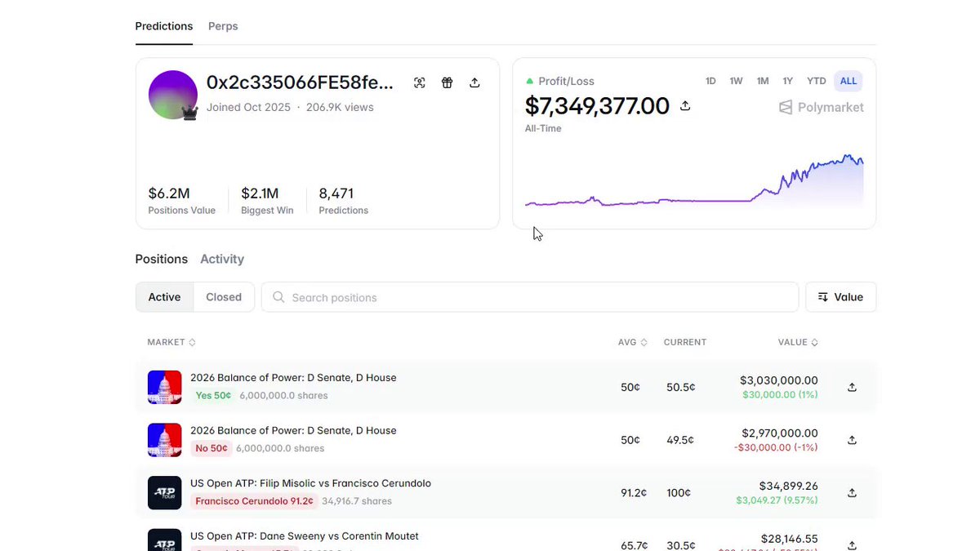Screen dimensions: 980x551
Task: Share the Profit/Loss amount via upload icon
Action: click(x=685, y=106)
